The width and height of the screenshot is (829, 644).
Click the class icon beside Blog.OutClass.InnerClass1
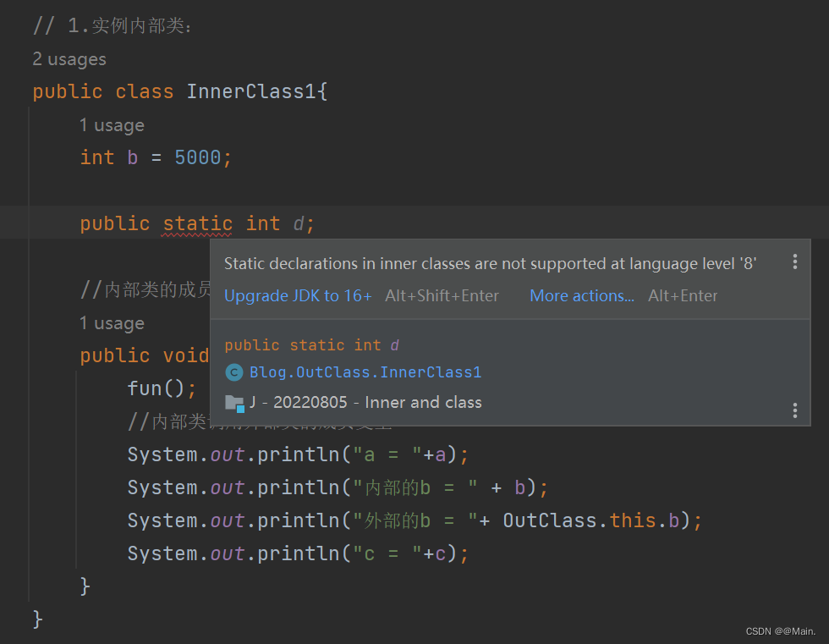(x=233, y=372)
